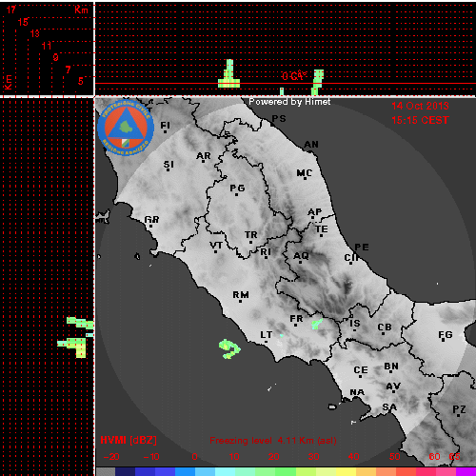Viewport: 476px width, 476px height.
Task: Click the 'SA' city marker
Action: tap(389, 408)
